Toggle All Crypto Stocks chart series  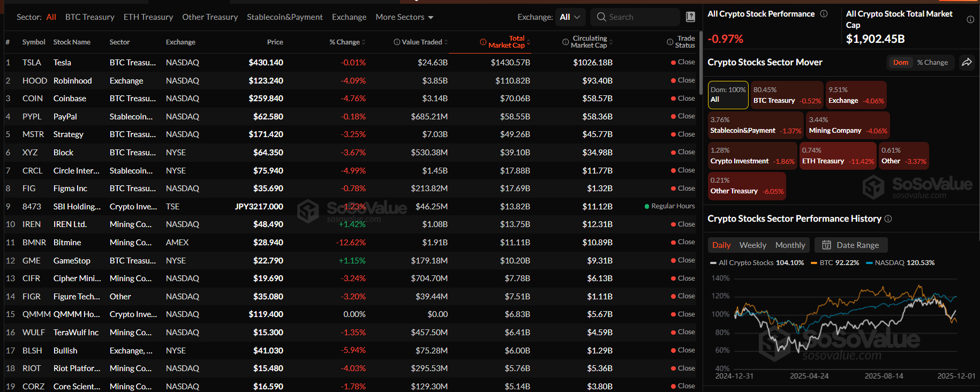tap(757, 262)
